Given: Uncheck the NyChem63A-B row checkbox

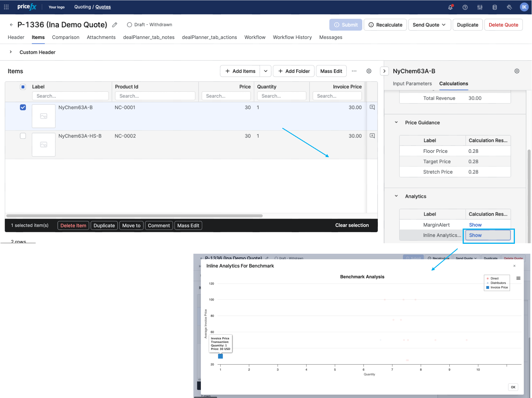Looking at the screenshot, I should (x=23, y=107).
